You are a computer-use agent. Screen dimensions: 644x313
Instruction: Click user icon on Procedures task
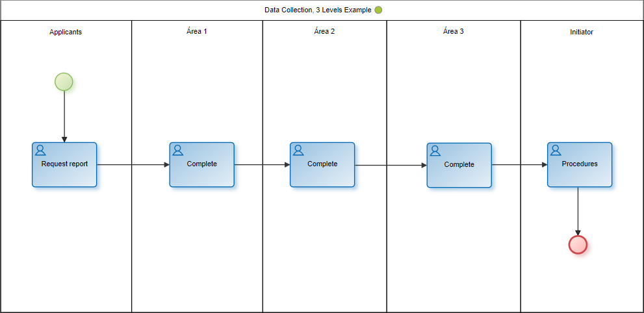point(556,151)
